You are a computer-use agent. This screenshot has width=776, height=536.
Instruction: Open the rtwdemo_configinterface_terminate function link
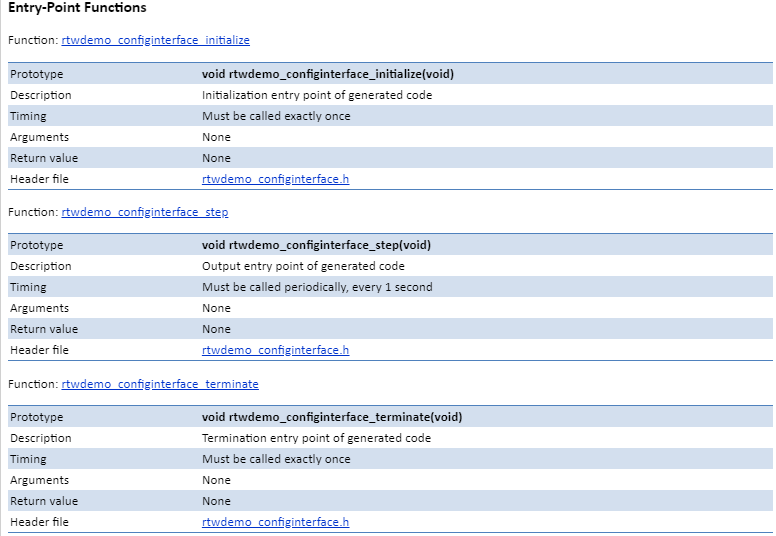(x=160, y=384)
